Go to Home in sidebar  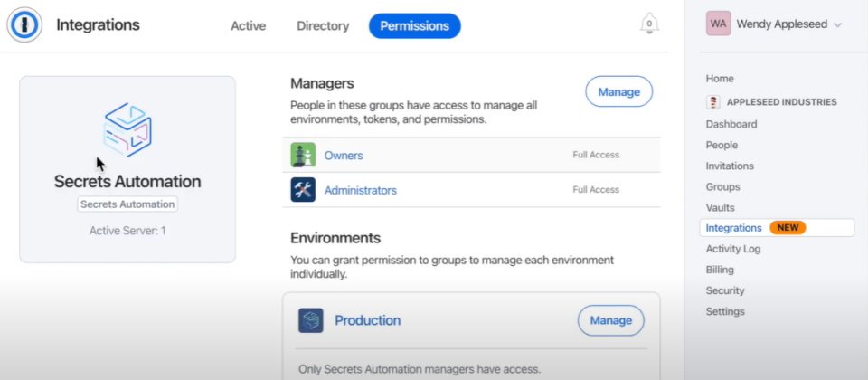pyautogui.click(x=720, y=79)
